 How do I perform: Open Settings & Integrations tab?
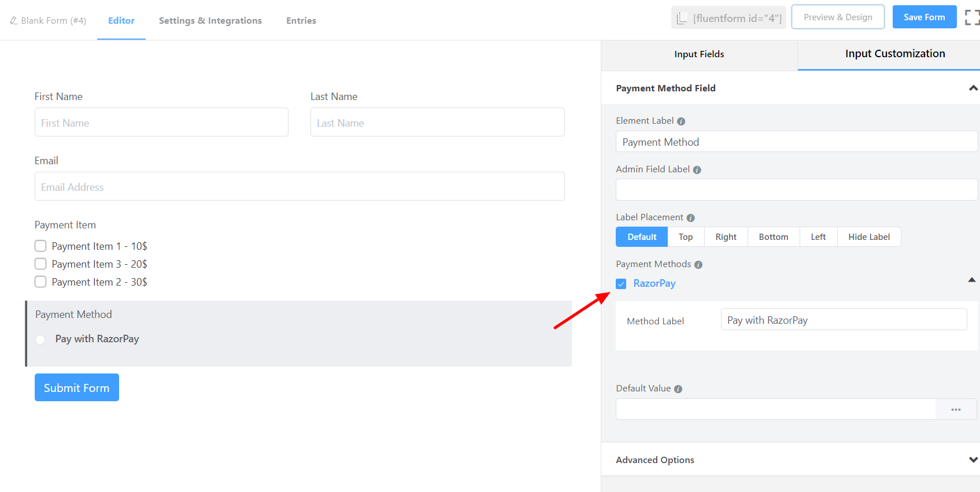point(210,20)
